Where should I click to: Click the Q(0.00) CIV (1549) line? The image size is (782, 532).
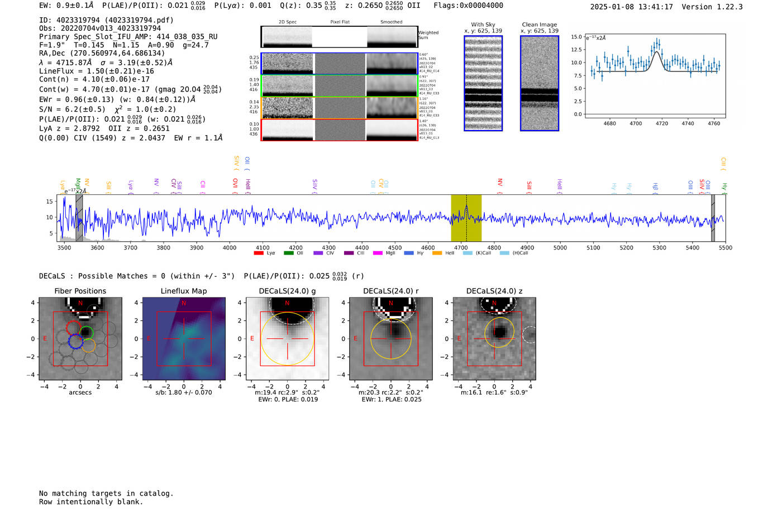131,138
